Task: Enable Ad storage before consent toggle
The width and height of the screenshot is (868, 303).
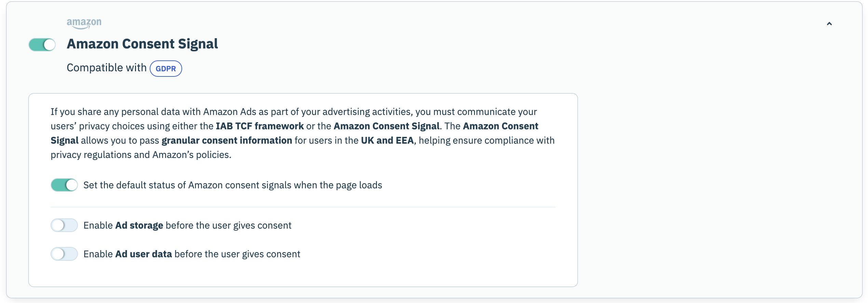Action: (64, 225)
